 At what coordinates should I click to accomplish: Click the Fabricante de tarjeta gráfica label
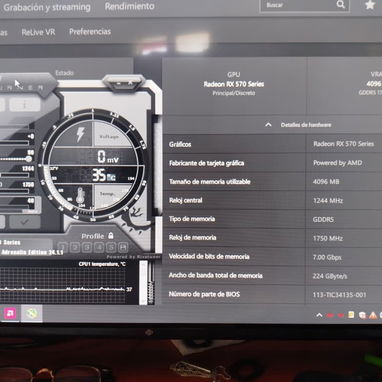coord(206,163)
